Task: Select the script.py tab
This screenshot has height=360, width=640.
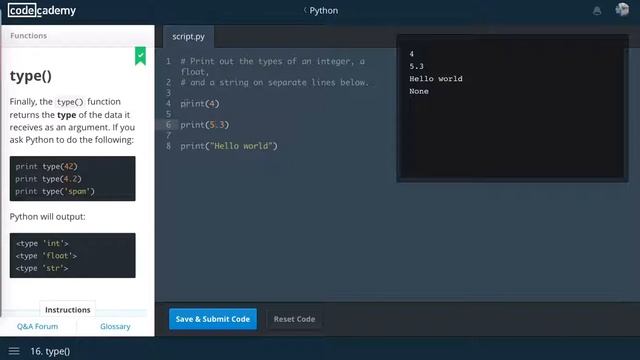Action: 188,37
